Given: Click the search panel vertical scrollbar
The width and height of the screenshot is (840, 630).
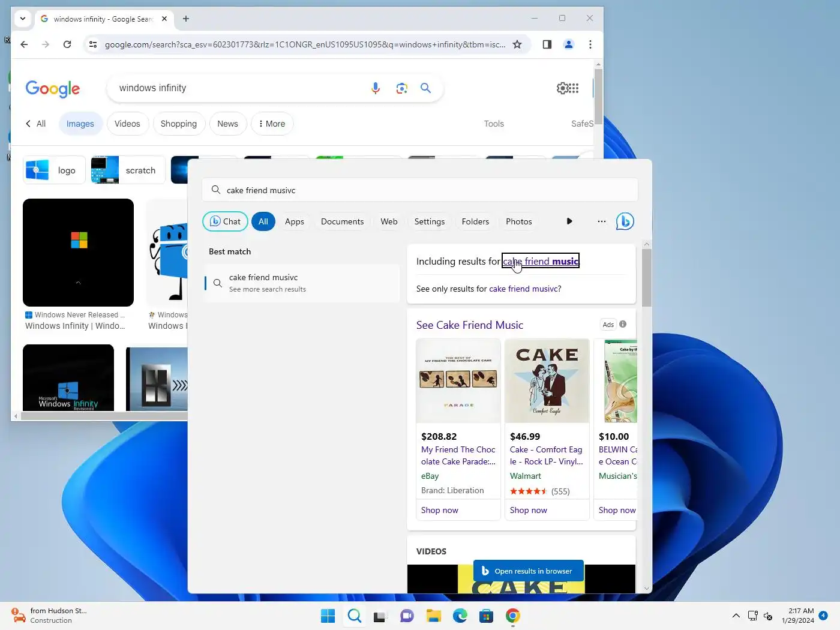Looking at the screenshot, I should 646,277.
